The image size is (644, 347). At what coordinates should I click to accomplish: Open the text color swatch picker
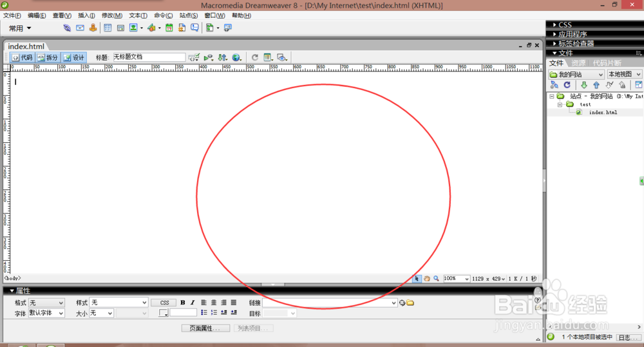tap(164, 313)
